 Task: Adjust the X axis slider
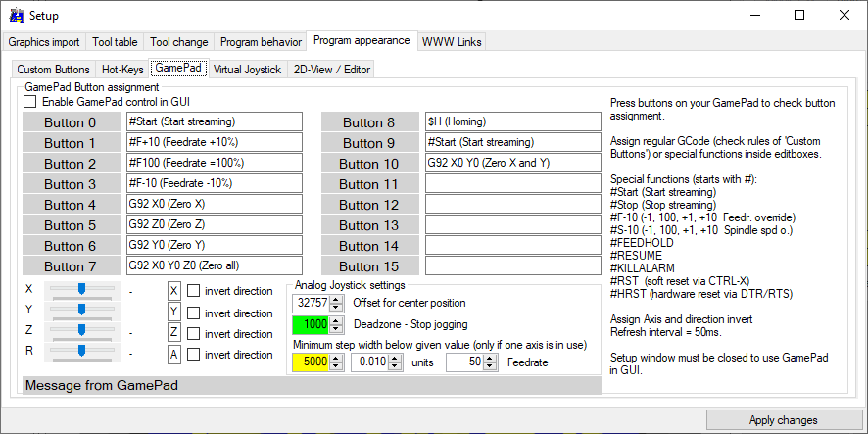coord(82,289)
